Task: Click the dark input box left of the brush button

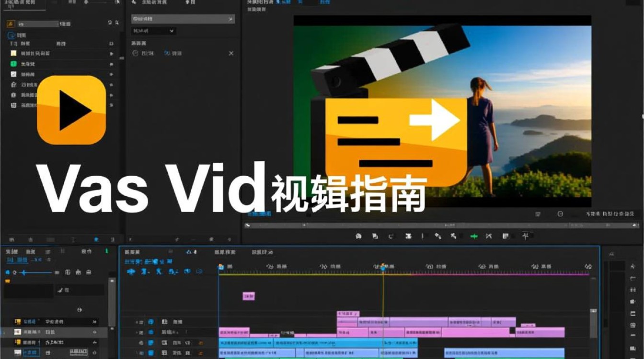Action: pyautogui.click(x=28, y=290)
